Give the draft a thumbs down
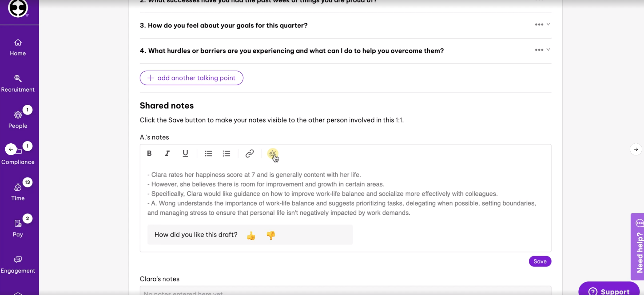644x295 pixels. pyautogui.click(x=271, y=235)
